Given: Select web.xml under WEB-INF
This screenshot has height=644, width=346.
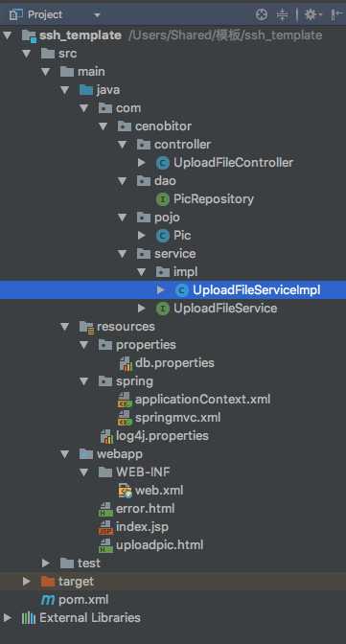Looking at the screenshot, I should coord(159,491).
